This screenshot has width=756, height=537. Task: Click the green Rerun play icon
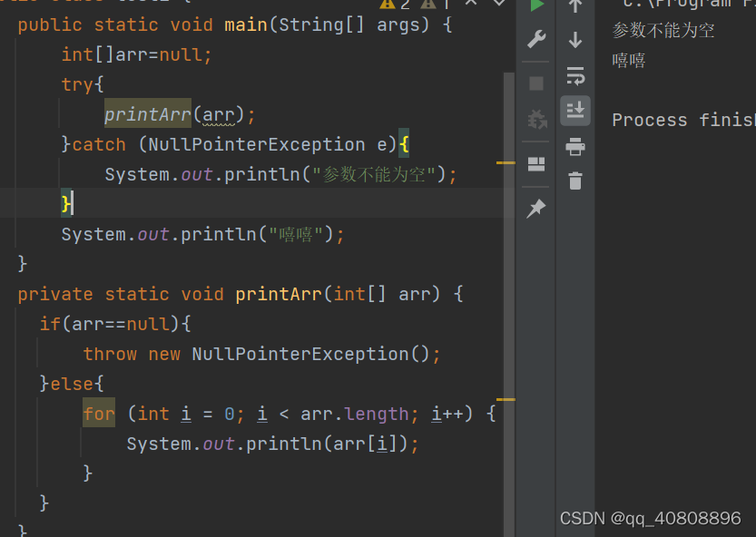point(536,5)
